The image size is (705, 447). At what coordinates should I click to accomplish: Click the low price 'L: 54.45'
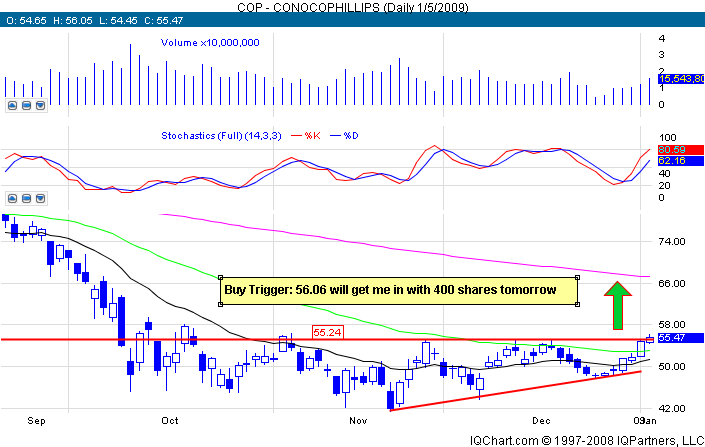[118, 20]
